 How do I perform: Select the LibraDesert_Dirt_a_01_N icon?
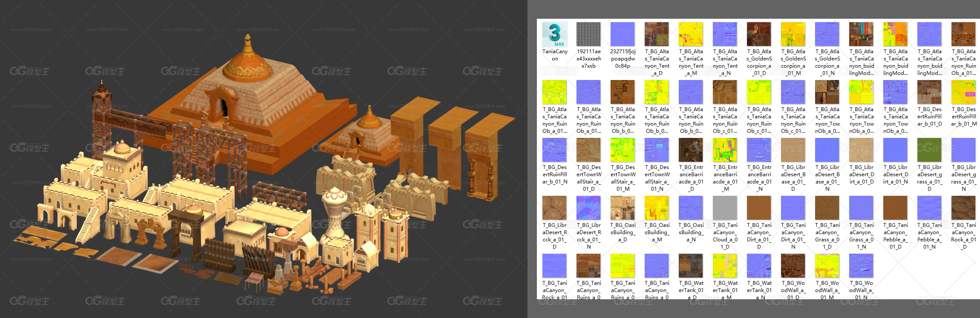tap(895, 150)
